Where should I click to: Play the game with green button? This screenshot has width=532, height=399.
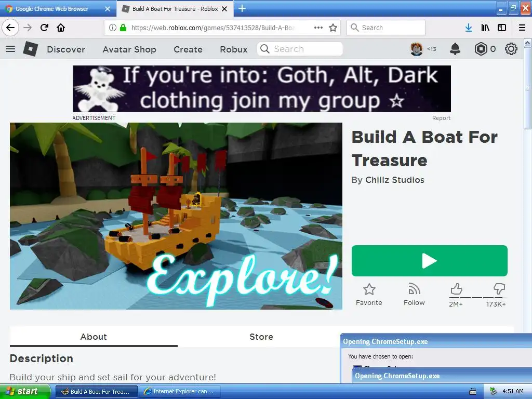[x=430, y=261]
